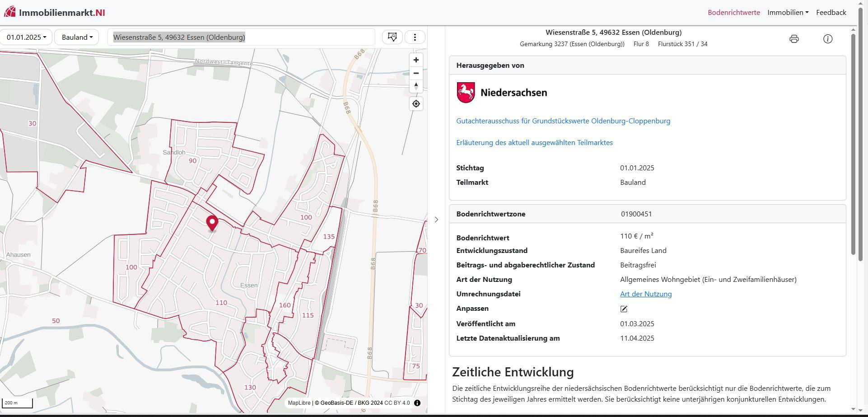Click zone value 130 on the map

250,388
